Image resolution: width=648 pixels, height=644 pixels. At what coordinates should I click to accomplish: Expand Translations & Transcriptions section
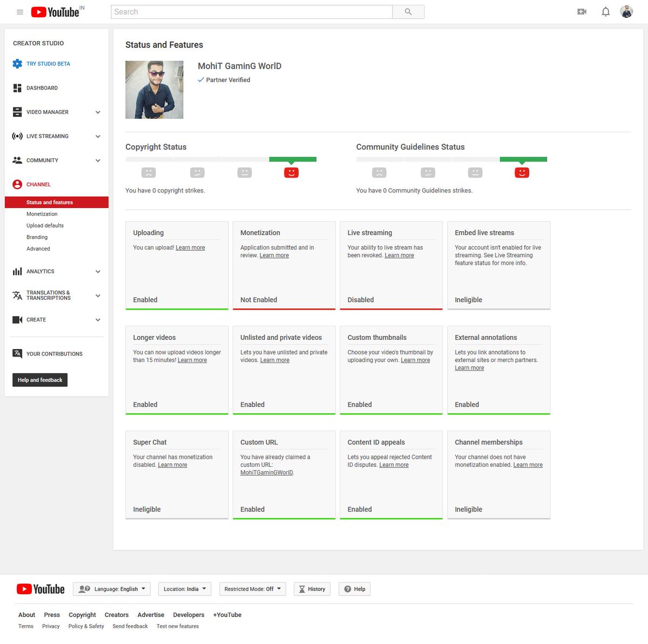[98, 296]
